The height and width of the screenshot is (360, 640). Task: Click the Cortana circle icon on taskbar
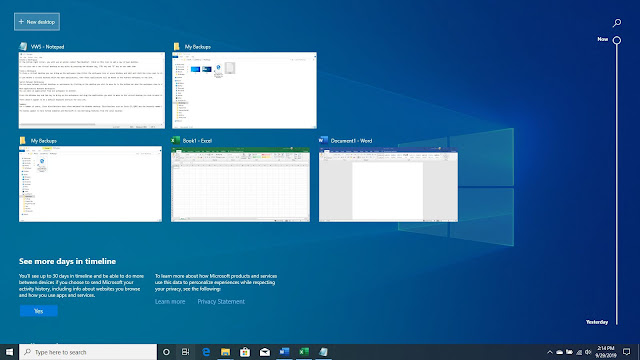tap(166, 352)
